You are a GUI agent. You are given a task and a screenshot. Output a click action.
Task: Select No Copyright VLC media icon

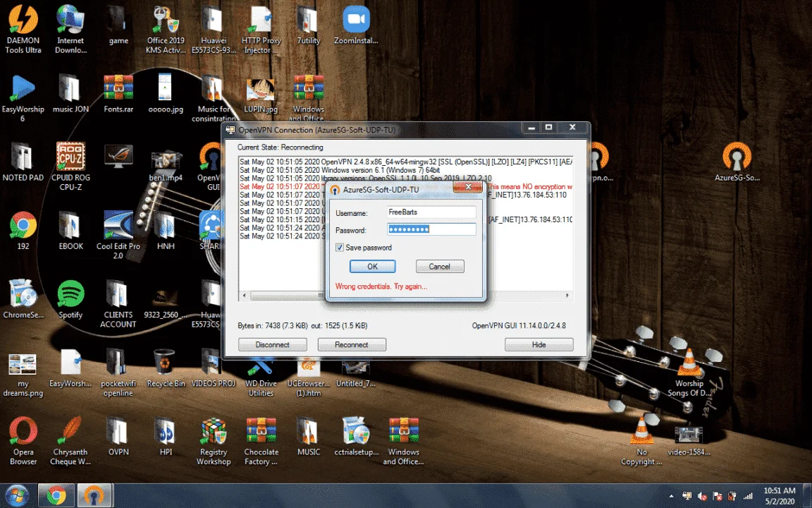click(641, 440)
